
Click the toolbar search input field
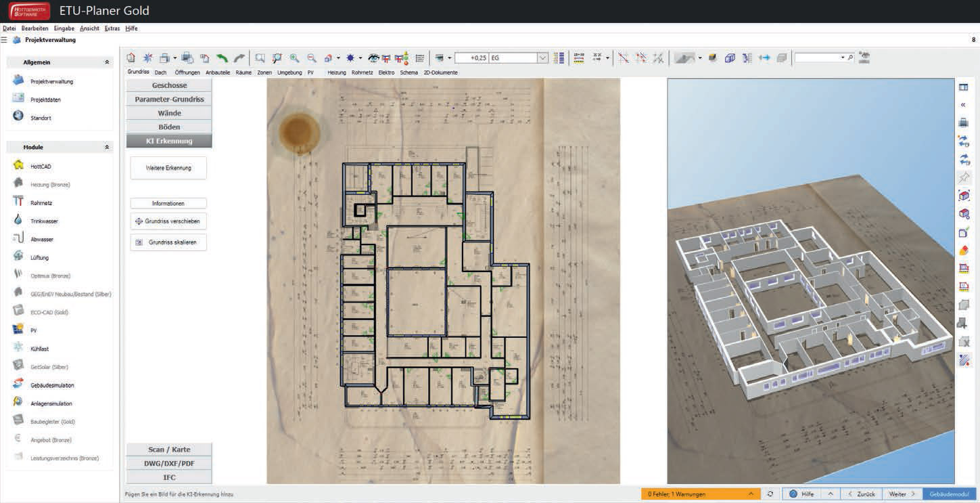pos(817,58)
